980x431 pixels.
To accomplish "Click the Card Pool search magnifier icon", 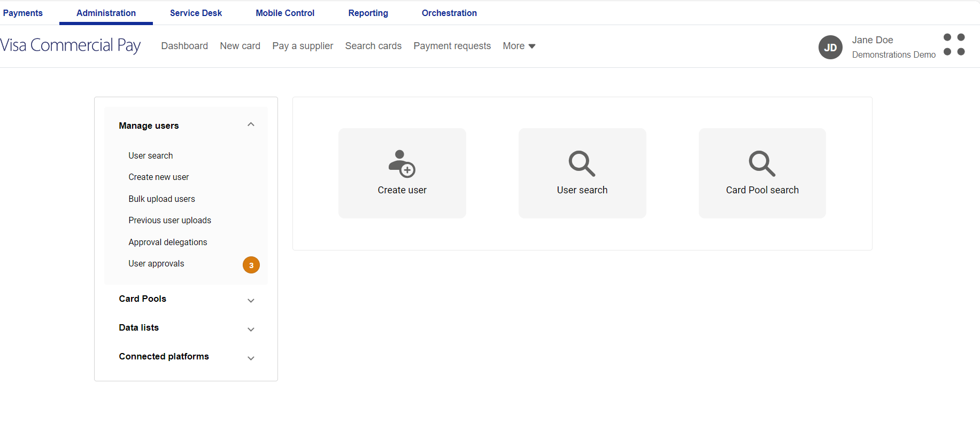I will point(762,163).
